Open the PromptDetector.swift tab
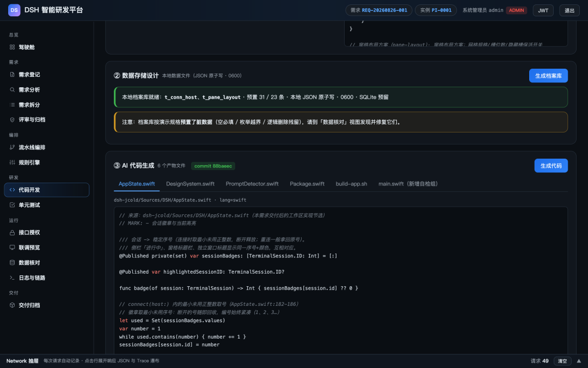This screenshot has width=588, height=368. 252,184
